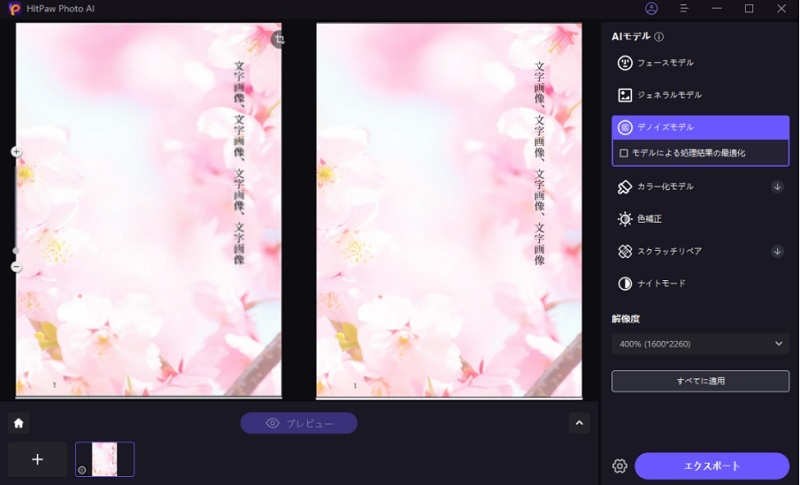The height and width of the screenshot is (485, 800).
Task: Add new image with plus button
Action: pos(37,460)
